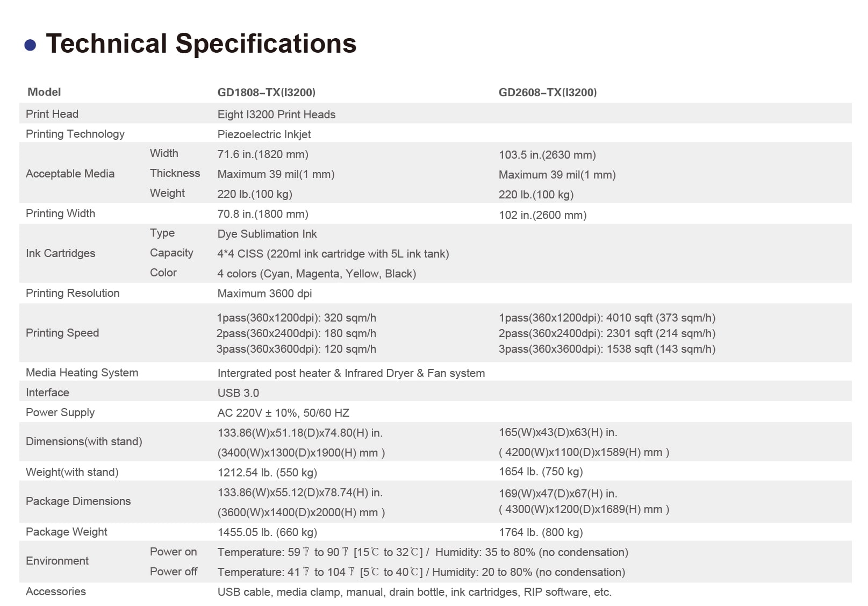The height and width of the screenshot is (606, 868).
Task: Click the Printing Speed row label
Action: point(62,333)
